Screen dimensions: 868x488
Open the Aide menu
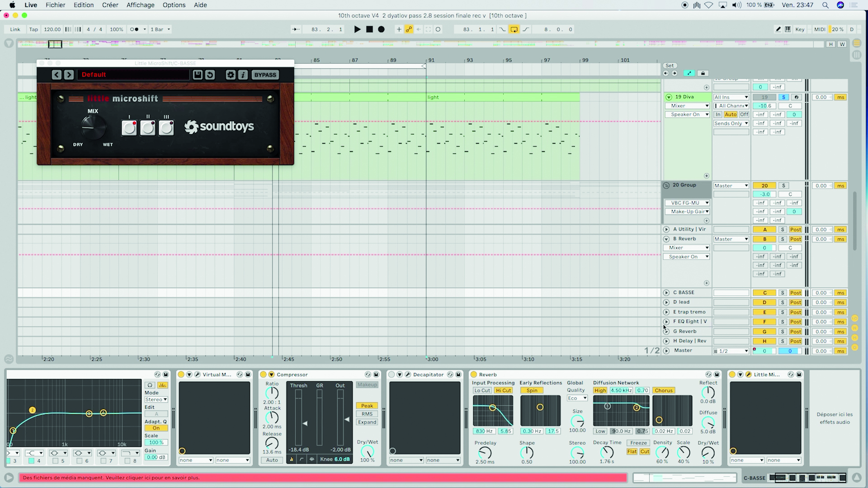(200, 5)
